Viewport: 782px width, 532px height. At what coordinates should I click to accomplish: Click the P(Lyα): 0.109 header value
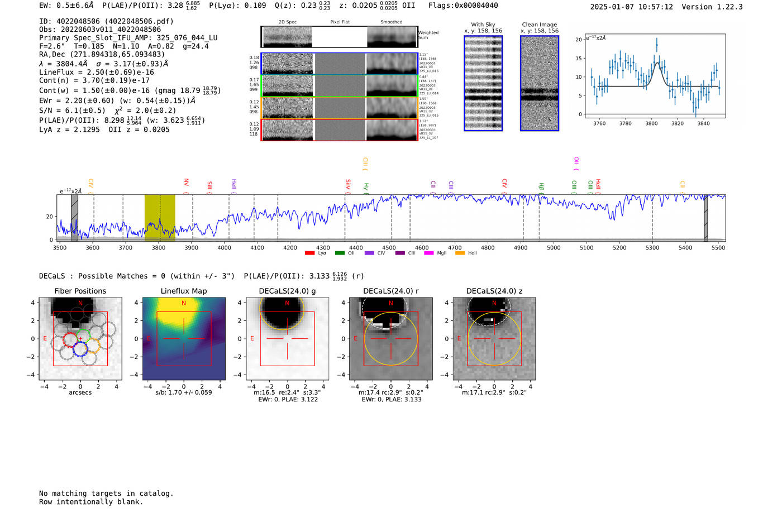237,6
